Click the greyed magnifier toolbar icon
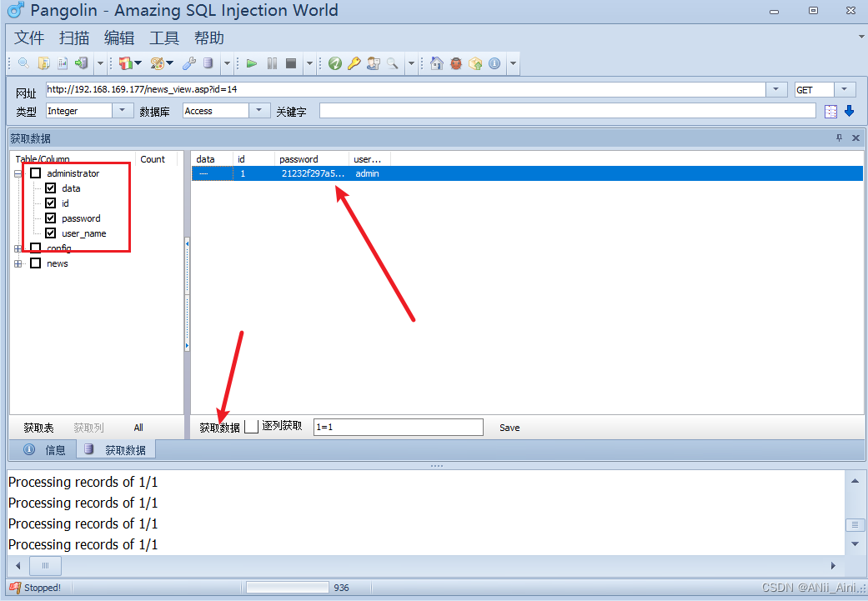868x601 pixels. [393, 63]
